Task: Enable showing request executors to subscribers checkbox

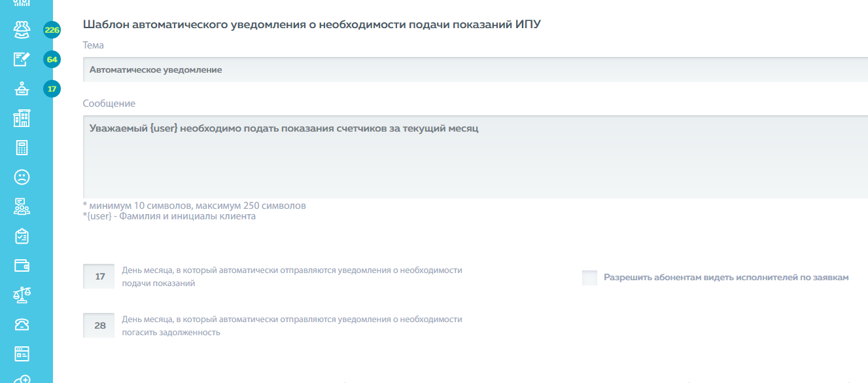Action: click(589, 278)
